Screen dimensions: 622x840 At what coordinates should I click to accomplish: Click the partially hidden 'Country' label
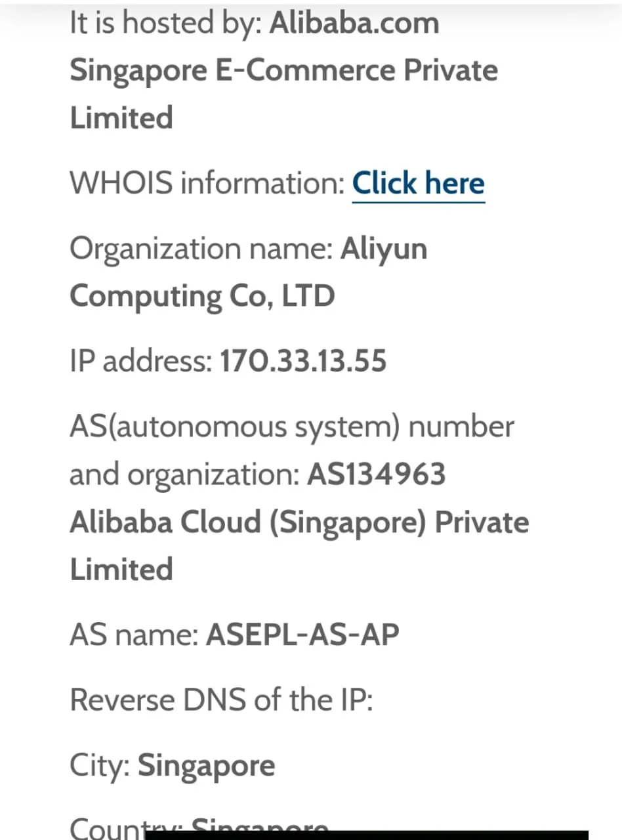[105, 828]
